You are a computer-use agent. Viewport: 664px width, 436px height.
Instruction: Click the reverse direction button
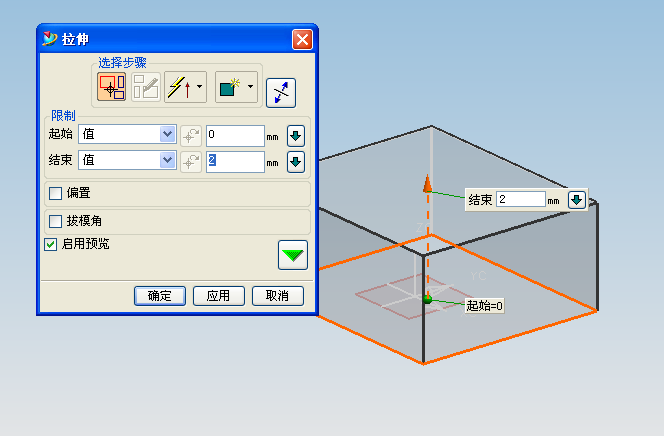(281, 93)
